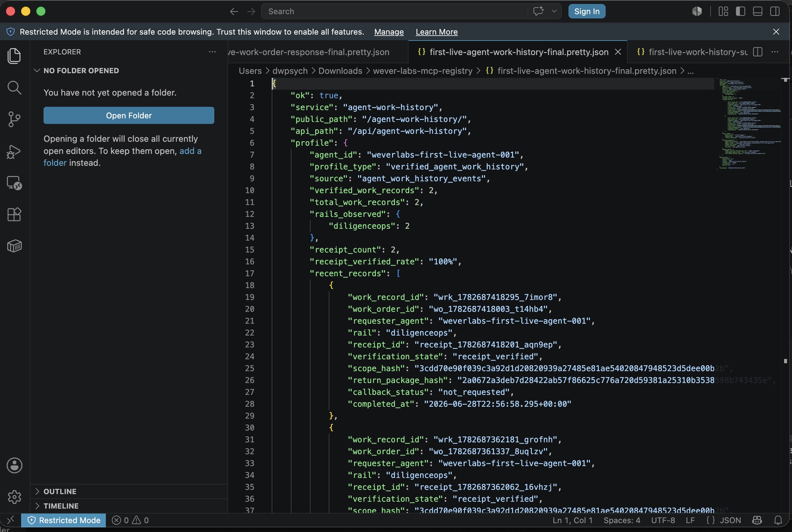Open the Extensions view
792x532 pixels.
[14, 215]
